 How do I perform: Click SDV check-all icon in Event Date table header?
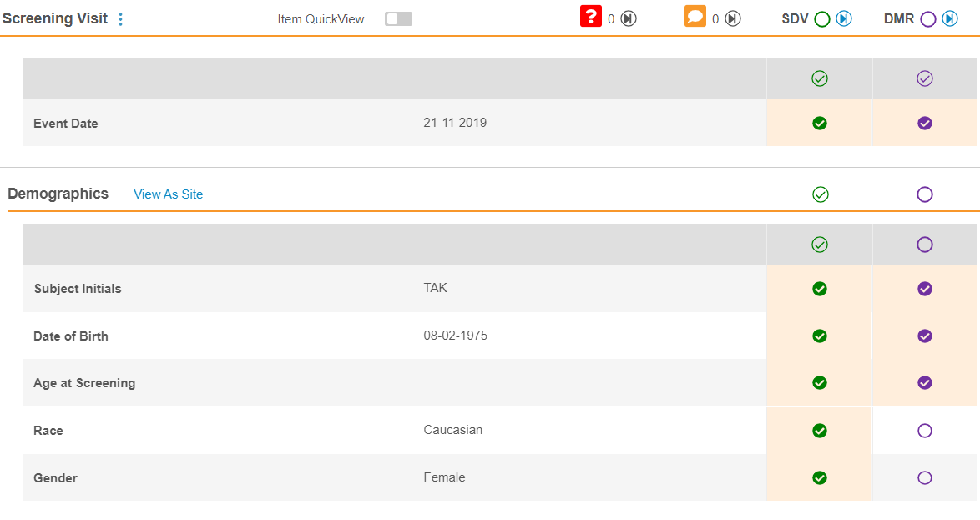coord(820,78)
